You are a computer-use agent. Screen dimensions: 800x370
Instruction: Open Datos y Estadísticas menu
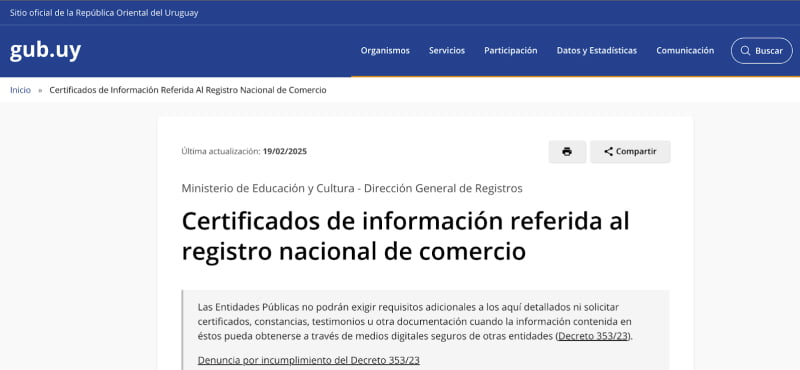[x=597, y=51]
